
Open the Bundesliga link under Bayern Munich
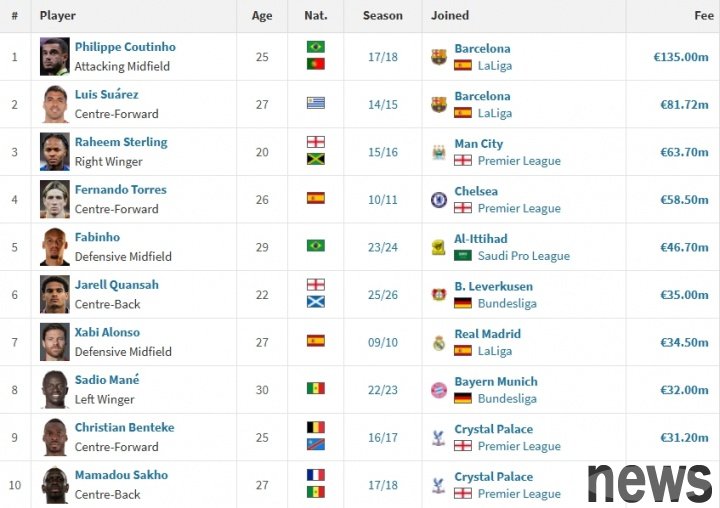507,398
